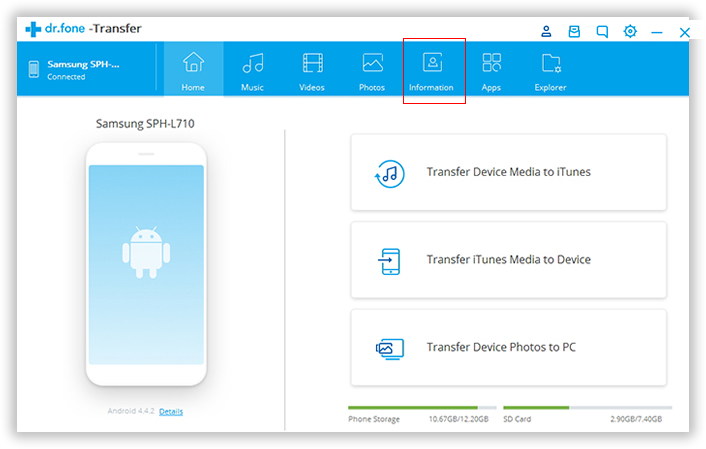Screen dimensions: 706x449
Task: Click the music sync circle icon
Action: tap(390, 174)
